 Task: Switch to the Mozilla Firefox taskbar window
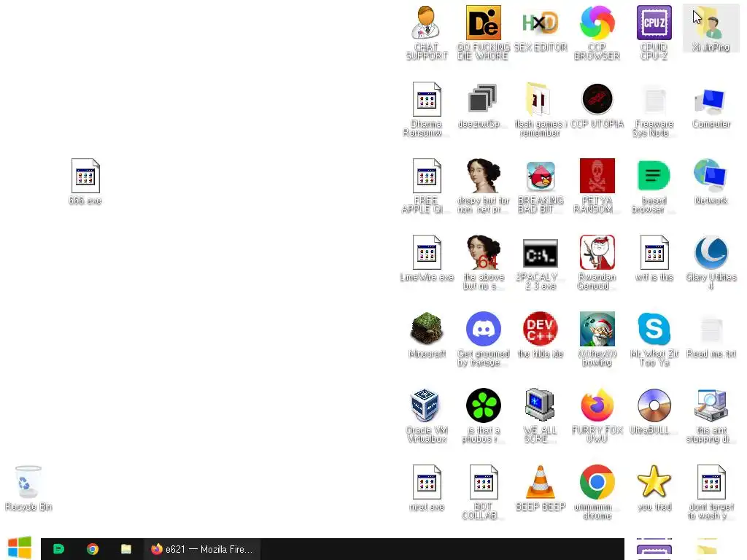coord(202,549)
